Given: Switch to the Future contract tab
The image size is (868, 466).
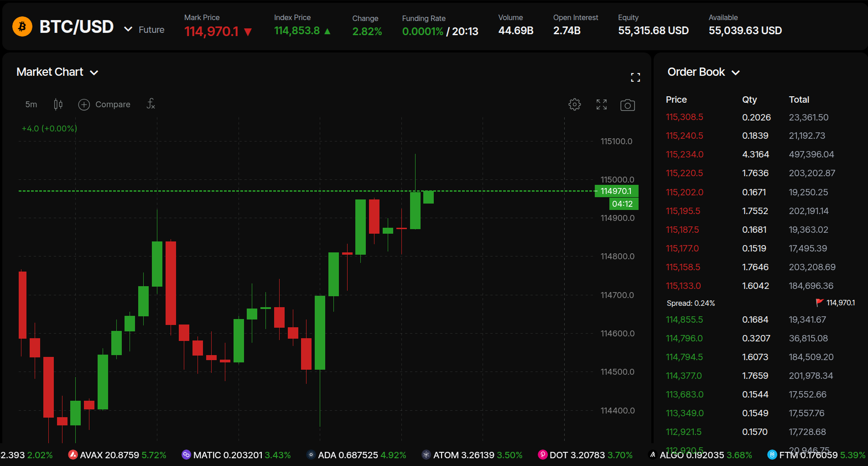Looking at the screenshot, I should pyautogui.click(x=151, y=29).
